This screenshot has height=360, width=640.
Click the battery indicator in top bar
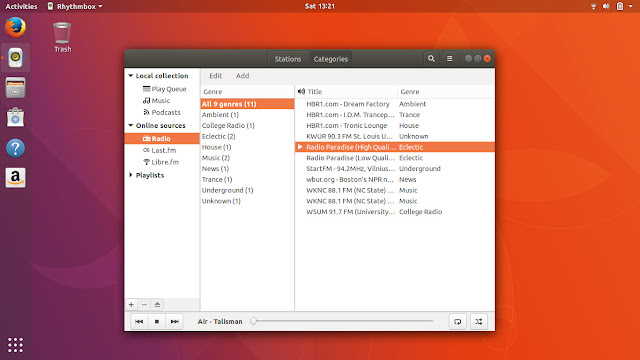click(620, 6)
